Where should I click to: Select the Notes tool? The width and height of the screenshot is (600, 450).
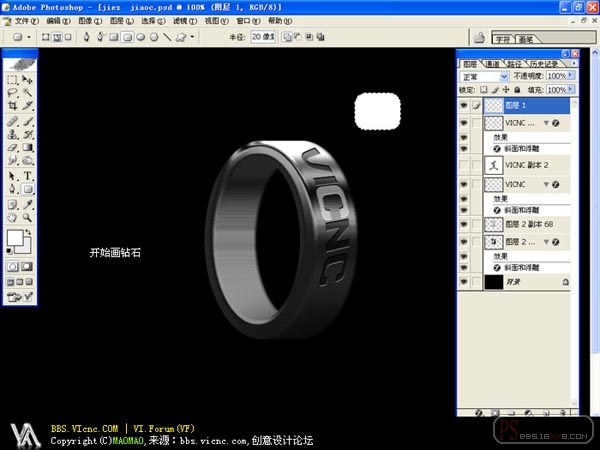pos(12,205)
